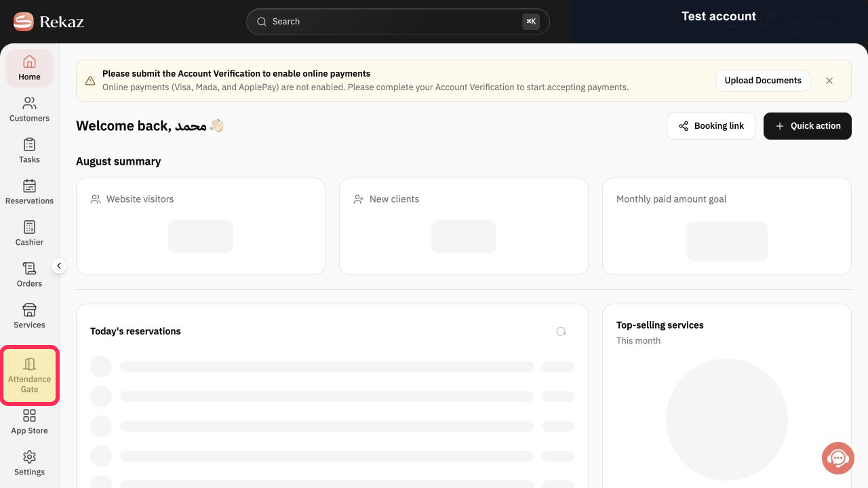
Task: Open the App Store section
Action: pyautogui.click(x=29, y=422)
